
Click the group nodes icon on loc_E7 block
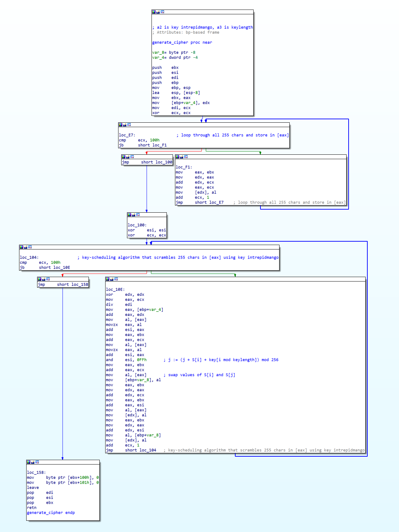[x=128, y=124]
